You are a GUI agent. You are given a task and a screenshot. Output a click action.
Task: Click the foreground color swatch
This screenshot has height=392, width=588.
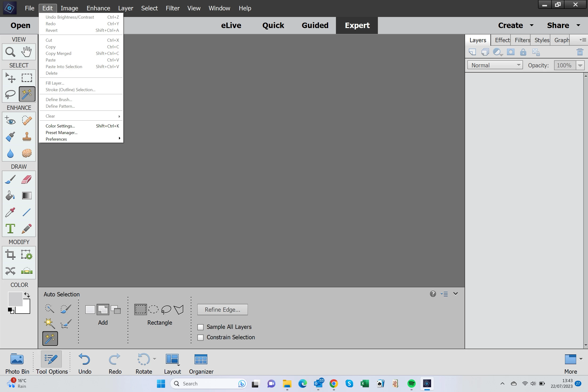15,299
